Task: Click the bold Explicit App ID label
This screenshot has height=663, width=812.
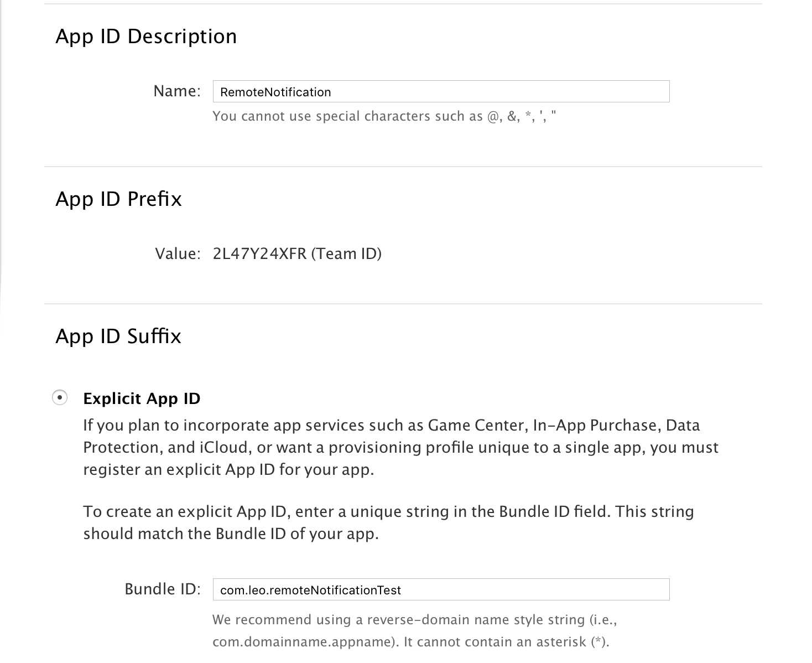Action: pos(142,398)
